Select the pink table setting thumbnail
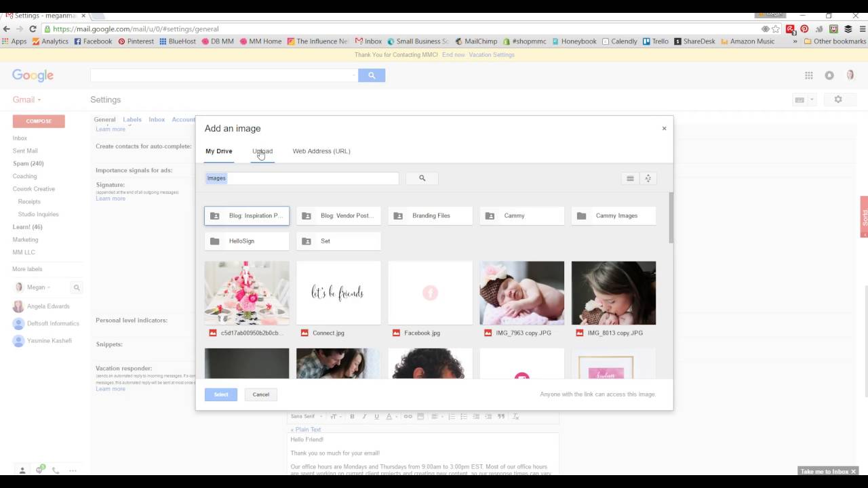 [x=247, y=293]
